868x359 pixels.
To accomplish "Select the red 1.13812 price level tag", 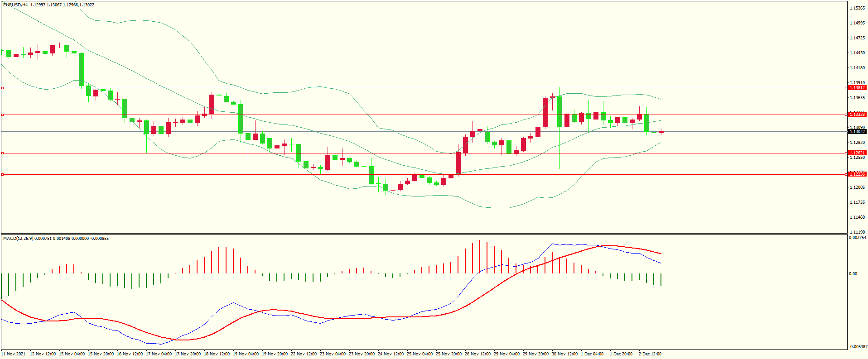I will [x=857, y=88].
